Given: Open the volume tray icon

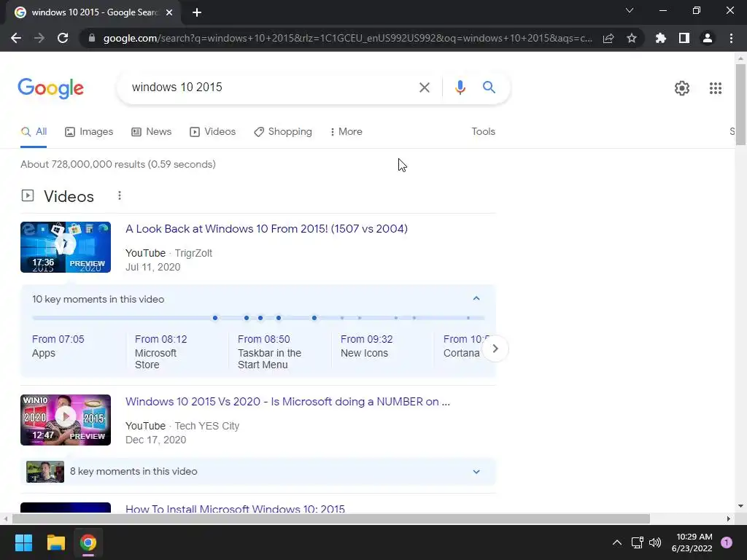Looking at the screenshot, I should [655, 542].
